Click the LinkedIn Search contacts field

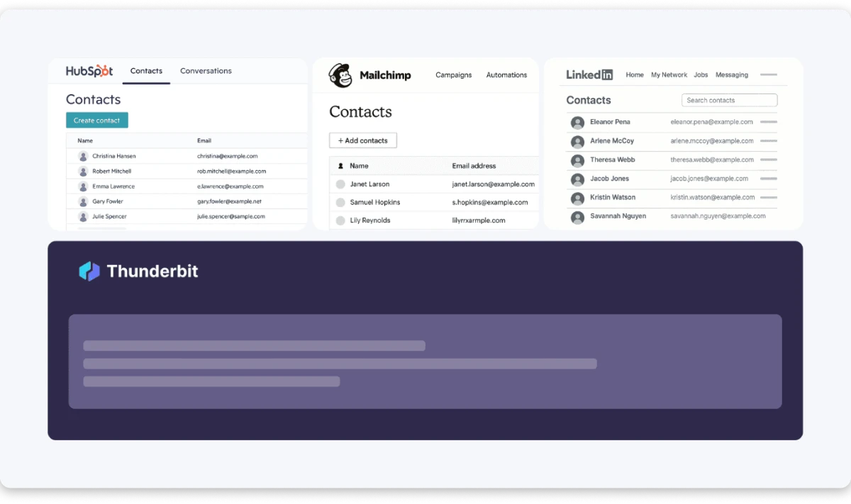(729, 101)
